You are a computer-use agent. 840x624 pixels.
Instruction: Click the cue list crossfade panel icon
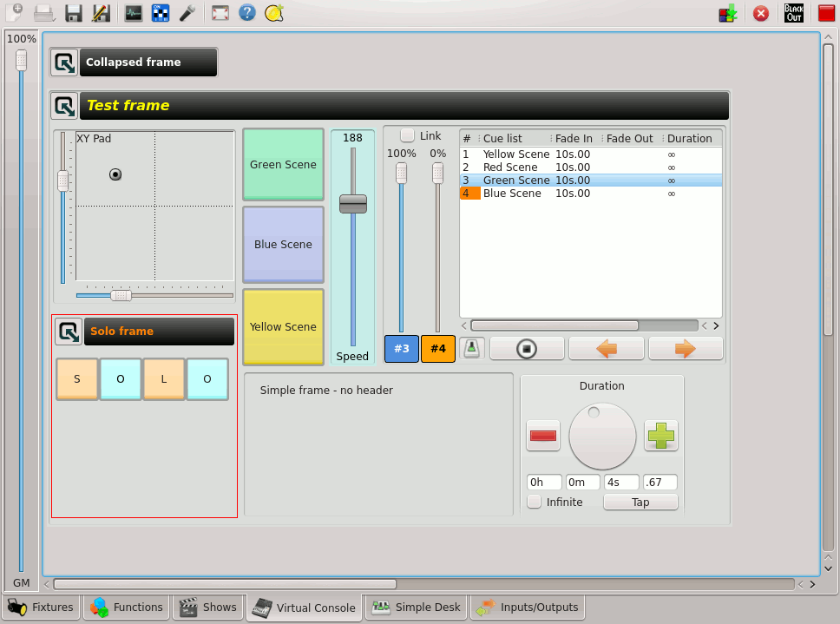click(471, 348)
